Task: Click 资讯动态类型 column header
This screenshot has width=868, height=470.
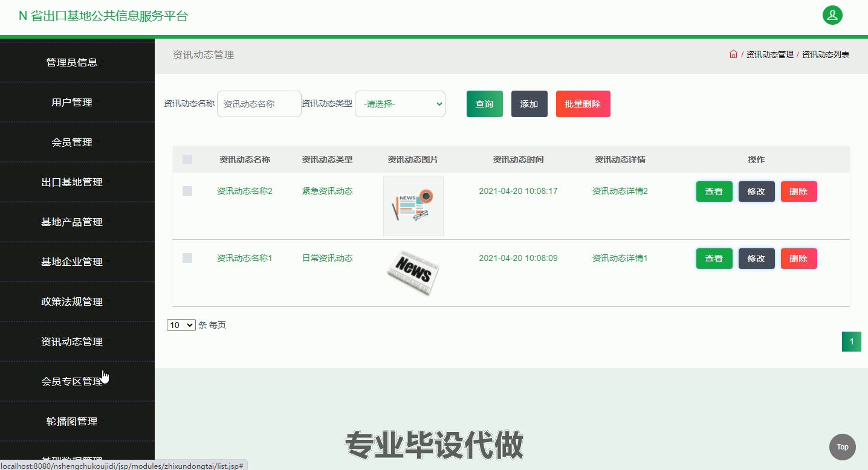Action: click(x=327, y=159)
